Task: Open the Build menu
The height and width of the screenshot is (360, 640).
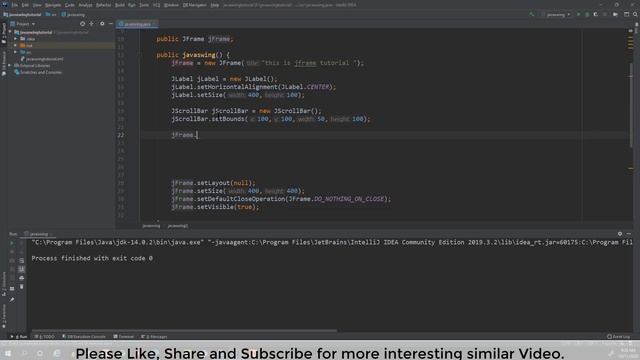Action: pyautogui.click(x=120, y=5)
